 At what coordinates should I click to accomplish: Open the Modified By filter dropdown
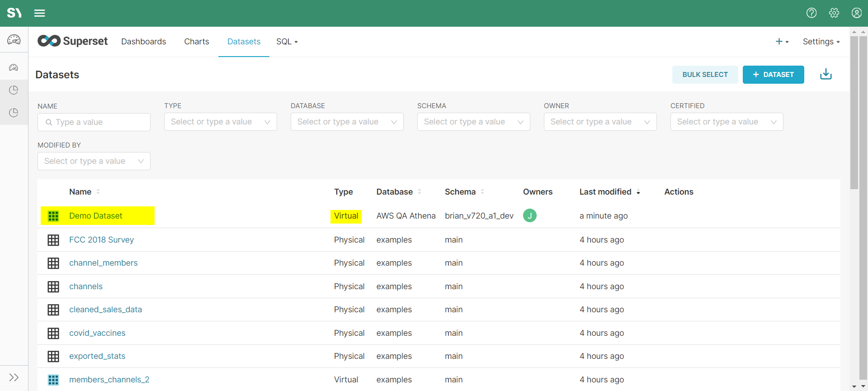coord(94,161)
